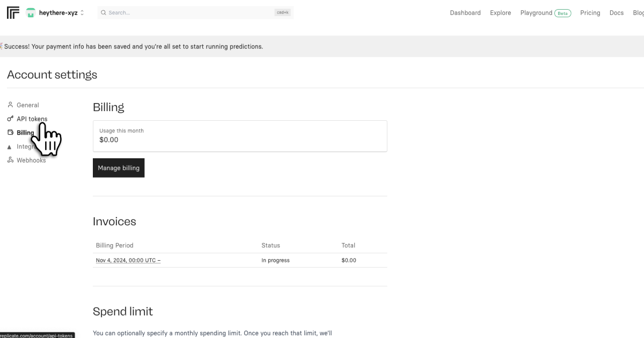The width and height of the screenshot is (644, 338).
Task: Click the heythere-xyz green avatar icon
Action: click(31, 13)
